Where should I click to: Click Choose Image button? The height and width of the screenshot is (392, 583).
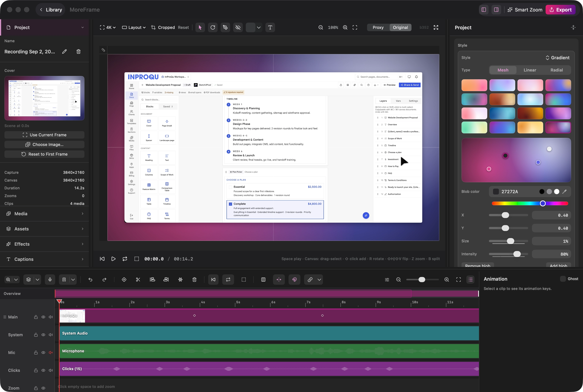click(44, 144)
